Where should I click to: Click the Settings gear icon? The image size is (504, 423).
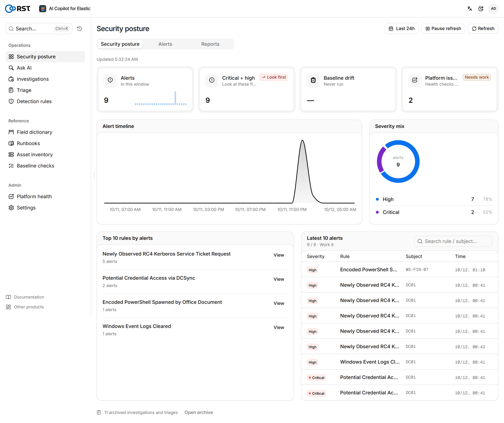[x=11, y=208]
